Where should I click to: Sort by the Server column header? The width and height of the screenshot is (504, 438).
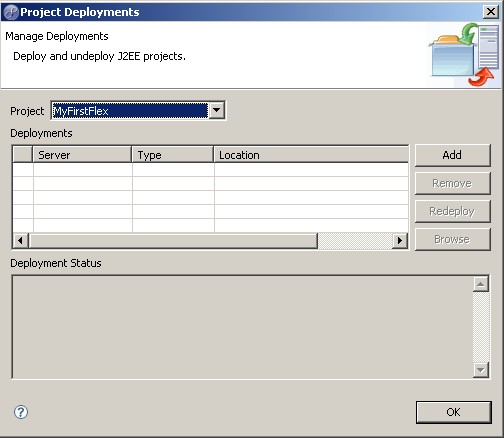(82, 155)
